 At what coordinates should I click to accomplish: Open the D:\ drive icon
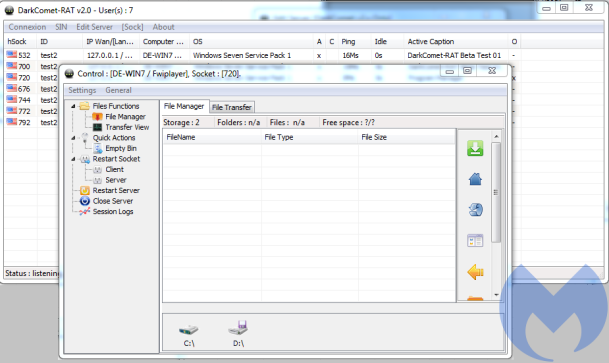pos(238,334)
